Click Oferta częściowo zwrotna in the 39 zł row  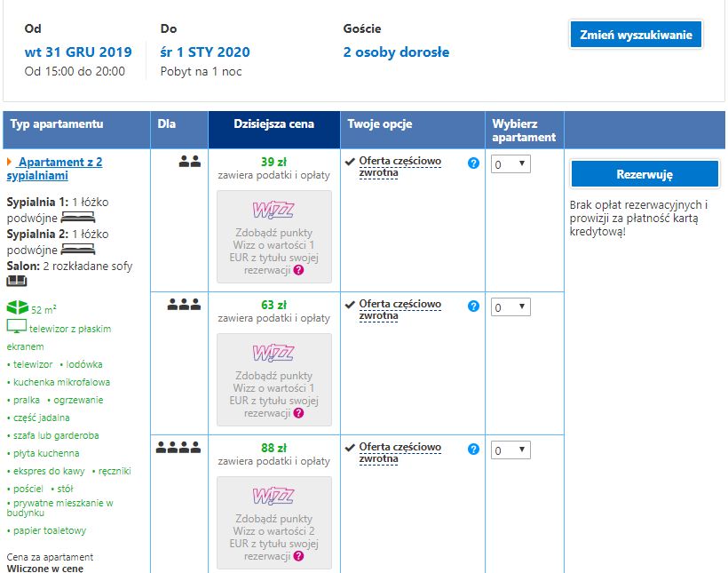400,167
